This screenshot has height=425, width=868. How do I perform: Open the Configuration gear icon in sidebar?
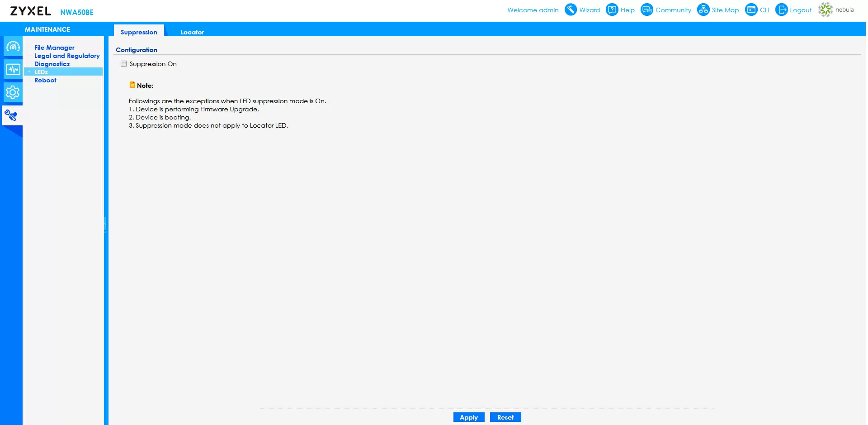tap(13, 92)
